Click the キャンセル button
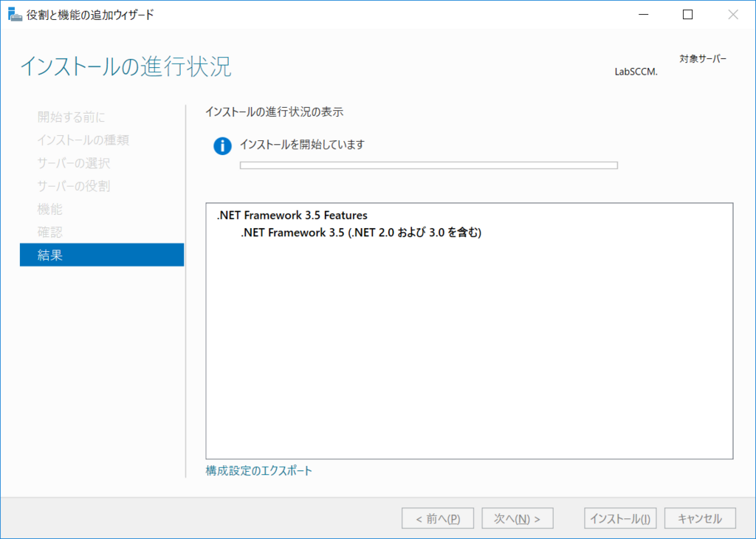756x539 pixels. point(700,519)
